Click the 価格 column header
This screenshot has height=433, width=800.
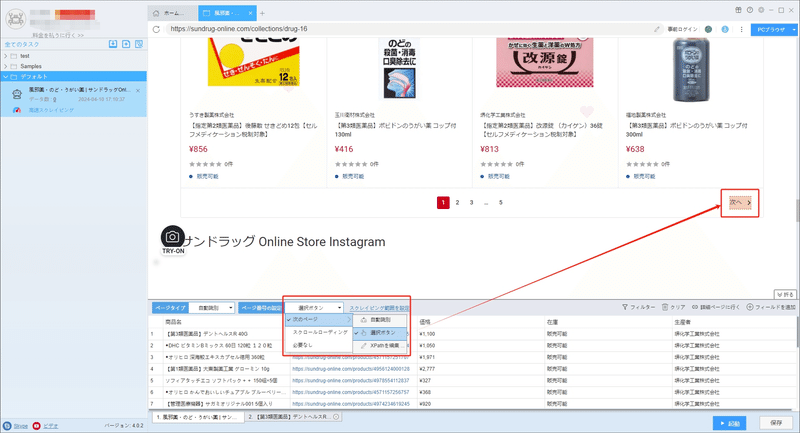point(424,322)
